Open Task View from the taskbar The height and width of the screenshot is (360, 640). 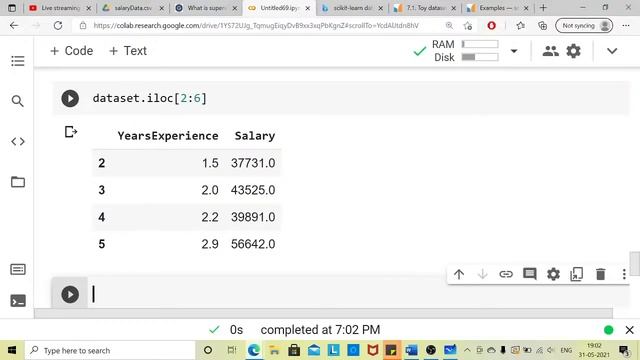coord(232,350)
